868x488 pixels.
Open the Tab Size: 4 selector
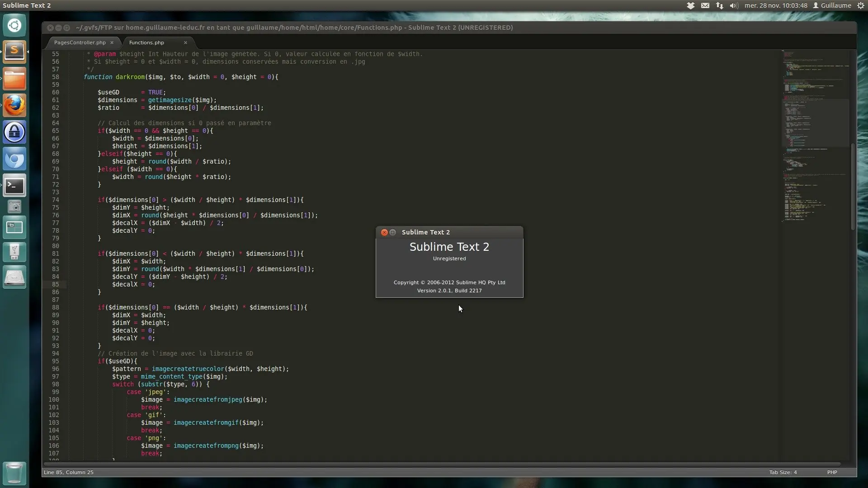tap(783, 472)
